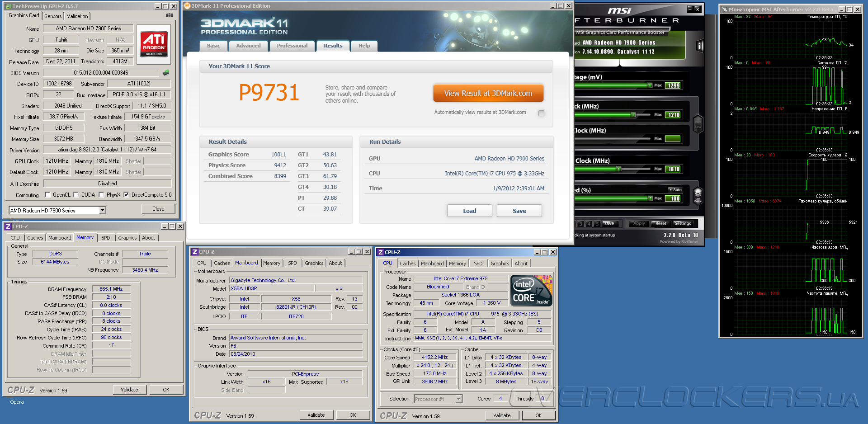Uncheck the DirectCompute 5.0 checkbox
Screen dimensions: 868x424
click(126, 195)
